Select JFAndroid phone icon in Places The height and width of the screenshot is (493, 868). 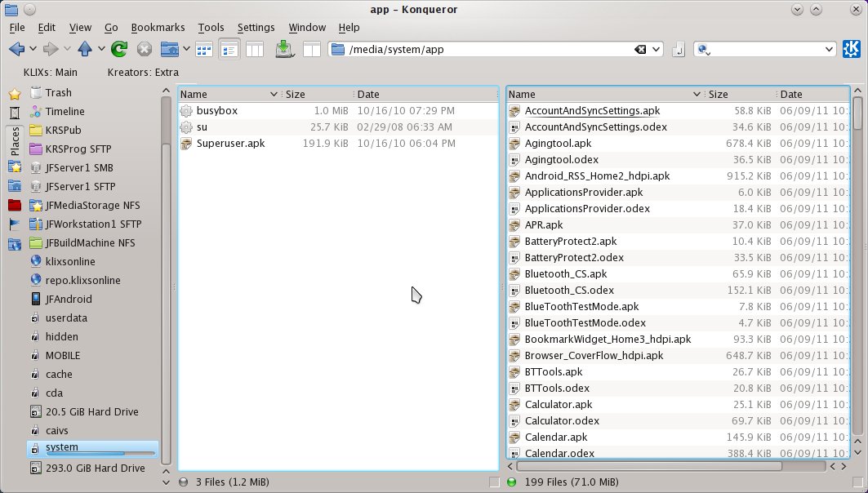point(35,300)
